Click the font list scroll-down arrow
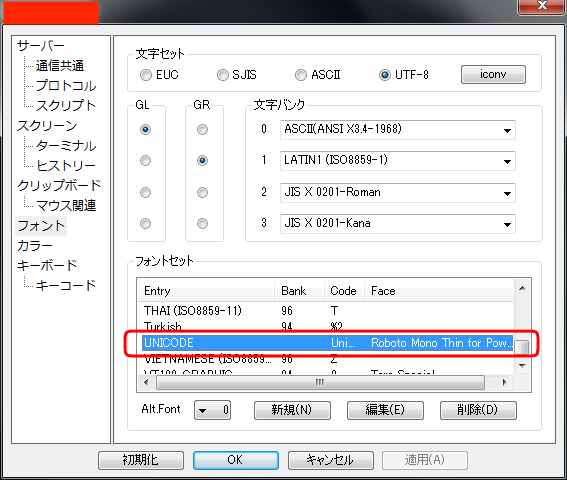The image size is (567, 480). (x=522, y=366)
